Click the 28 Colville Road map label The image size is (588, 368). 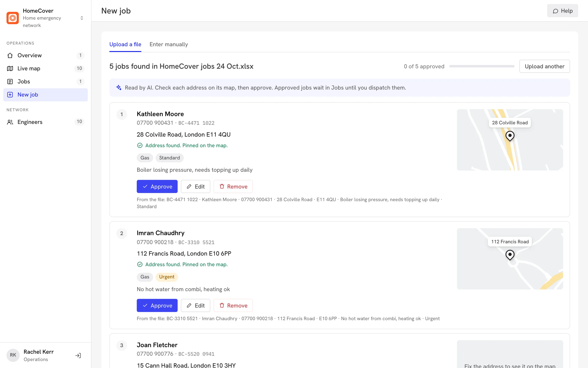[510, 123]
